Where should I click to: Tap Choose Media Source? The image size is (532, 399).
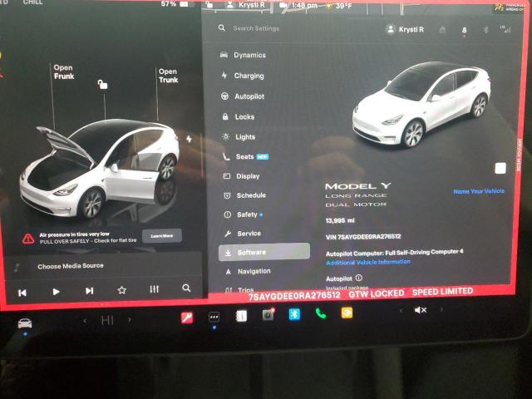pos(71,266)
